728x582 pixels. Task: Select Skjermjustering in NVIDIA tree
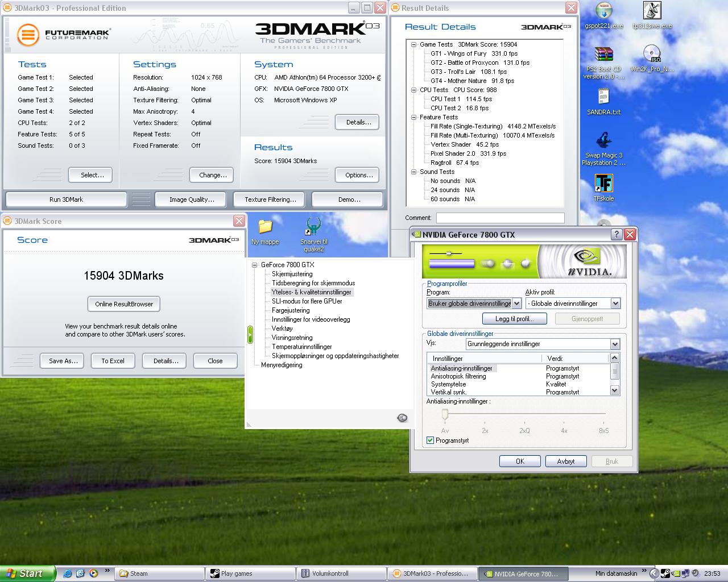tap(292, 274)
